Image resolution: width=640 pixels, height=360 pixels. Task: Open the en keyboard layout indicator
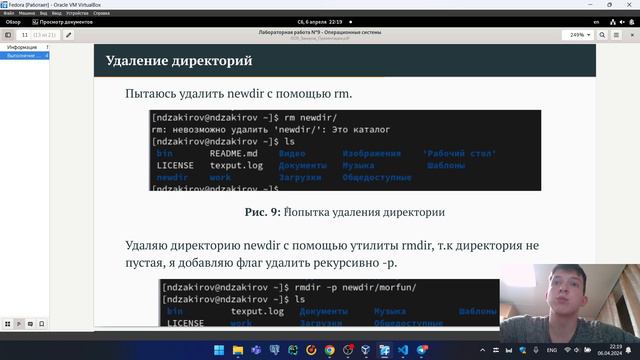point(596,22)
